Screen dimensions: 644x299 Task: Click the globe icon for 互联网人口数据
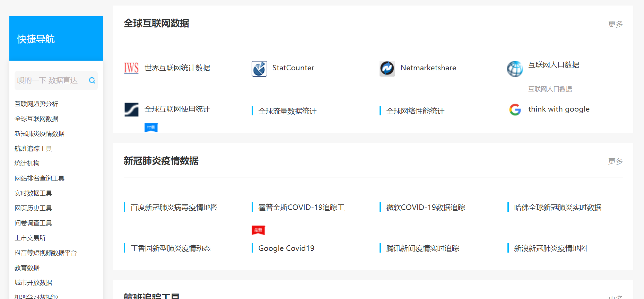[x=515, y=69]
